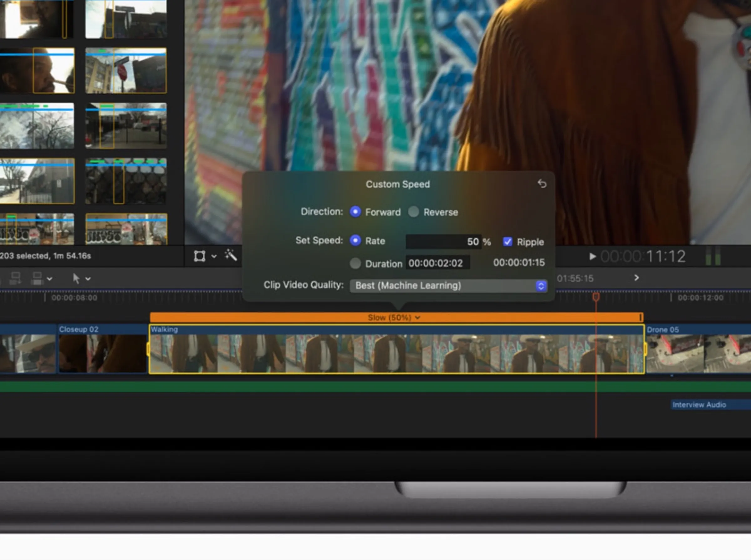This screenshot has height=560, width=751.
Task: Click the Forward direction option
Action: coord(355,212)
